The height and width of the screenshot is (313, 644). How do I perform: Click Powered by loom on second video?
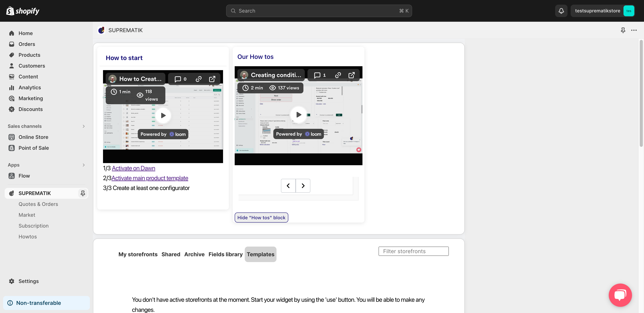click(x=299, y=134)
